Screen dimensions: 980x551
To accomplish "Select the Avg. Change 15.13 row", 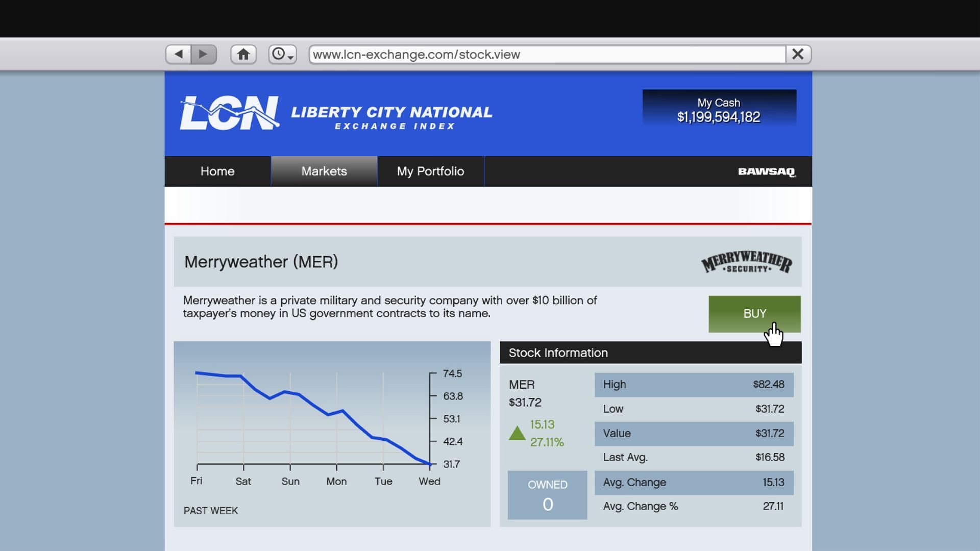I will tap(694, 483).
